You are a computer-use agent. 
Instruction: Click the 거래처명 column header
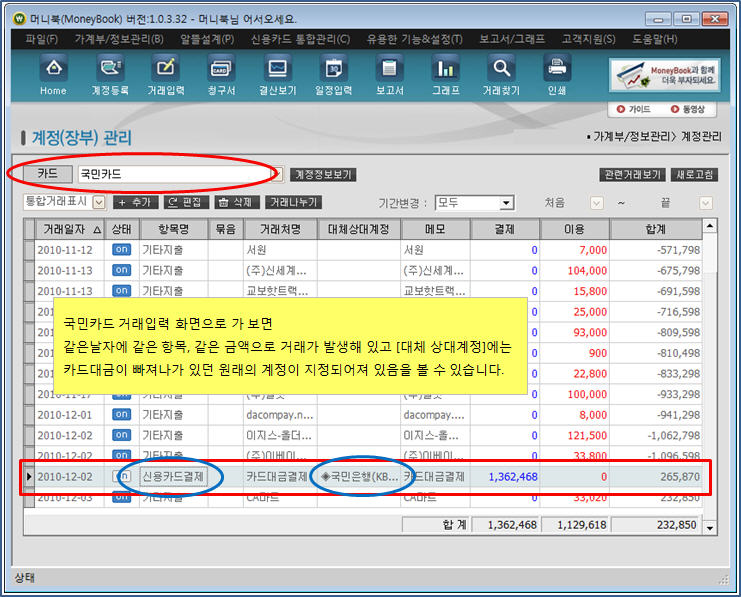click(x=280, y=229)
